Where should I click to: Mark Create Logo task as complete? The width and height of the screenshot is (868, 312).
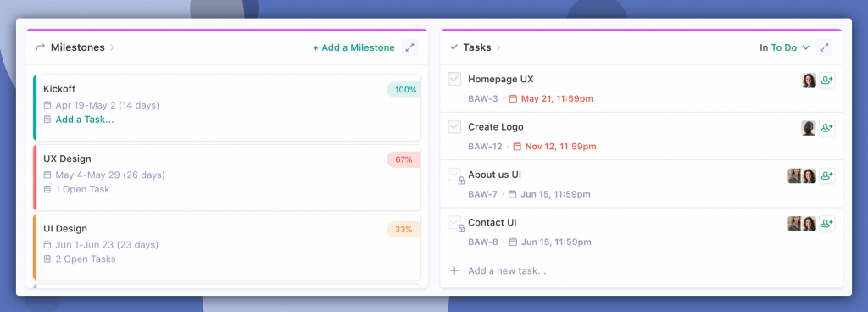tap(454, 126)
